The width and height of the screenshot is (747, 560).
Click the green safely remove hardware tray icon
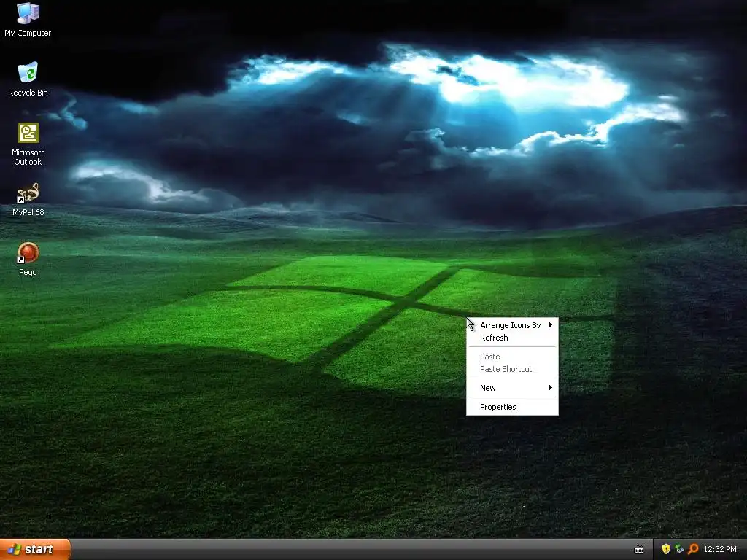(679, 549)
